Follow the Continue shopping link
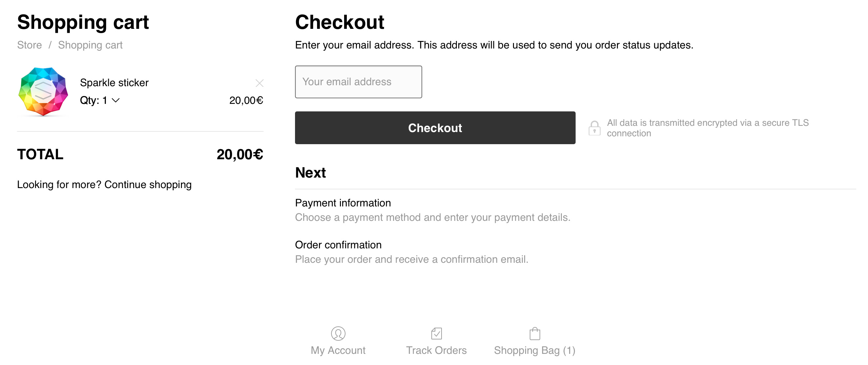Viewport: 868px width, 365px height. pyautogui.click(x=148, y=184)
